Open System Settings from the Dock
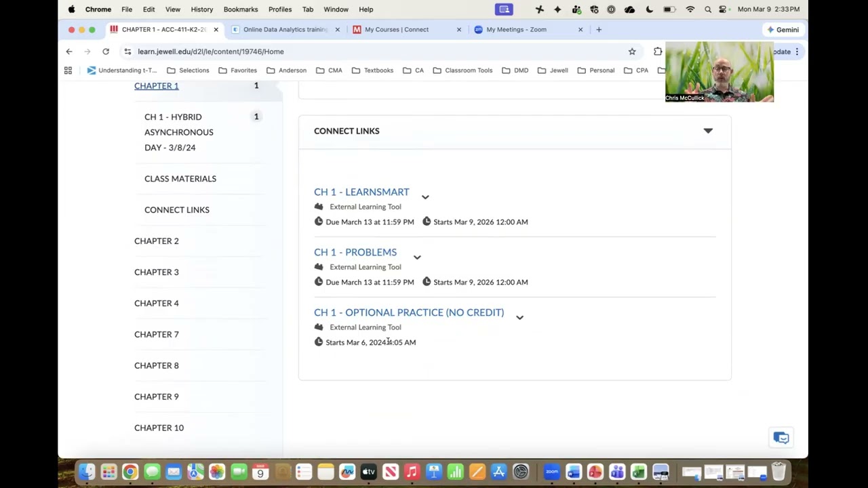The image size is (868, 488). (x=521, y=472)
